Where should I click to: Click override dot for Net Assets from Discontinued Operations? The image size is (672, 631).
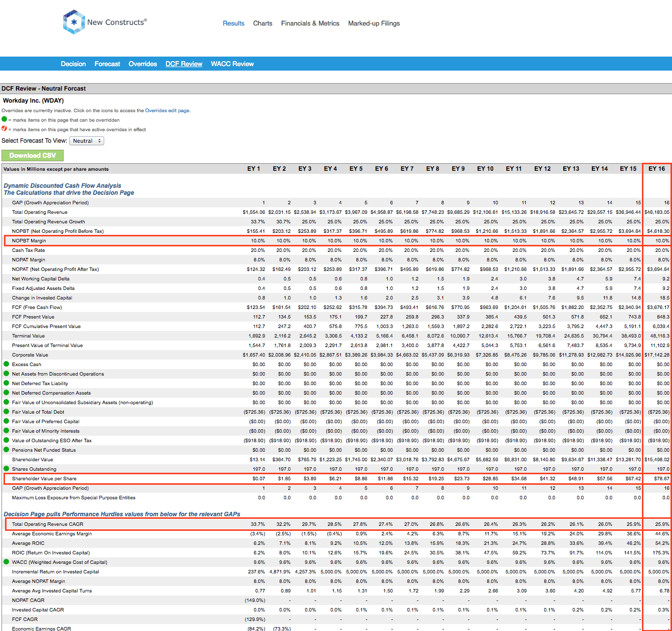click(x=6, y=374)
